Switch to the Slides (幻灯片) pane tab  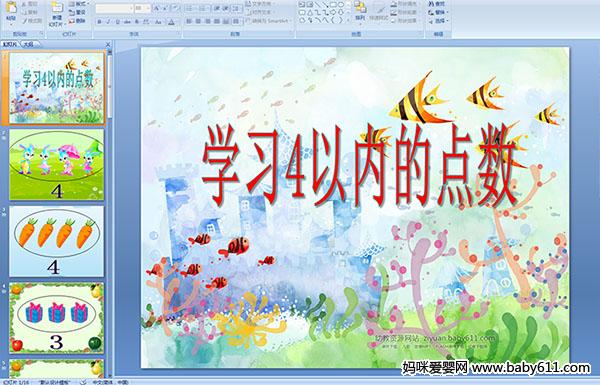coord(9,44)
